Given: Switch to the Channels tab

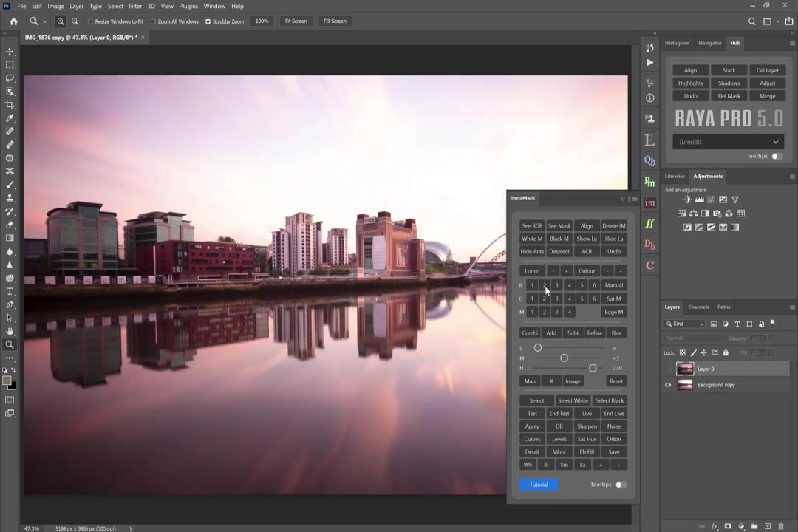Looking at the screenshot, I should tap(698, 307).
